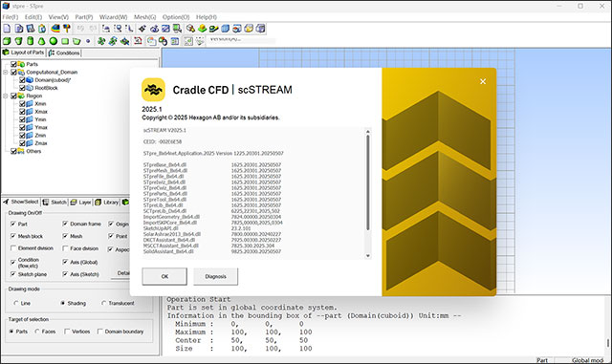Collapse the Region tree node

(6, 96)
